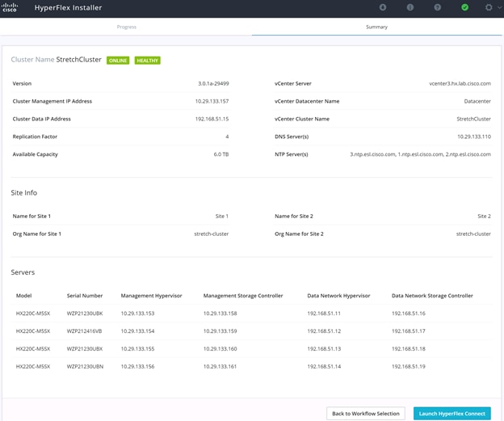504x421 pixels.
Task: Open the download icon in header
Action: (383, 7)
